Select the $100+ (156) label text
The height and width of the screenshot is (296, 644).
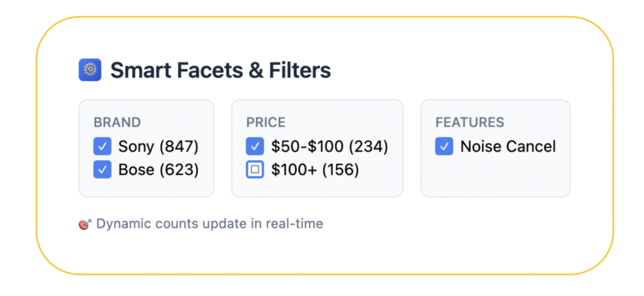tap(315, 169)
